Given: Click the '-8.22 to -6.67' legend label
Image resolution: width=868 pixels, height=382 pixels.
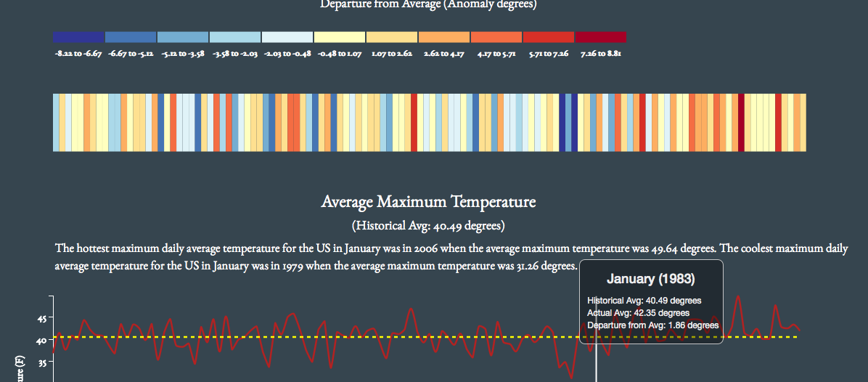Looking at the screenshot, I should click(78, 54).
